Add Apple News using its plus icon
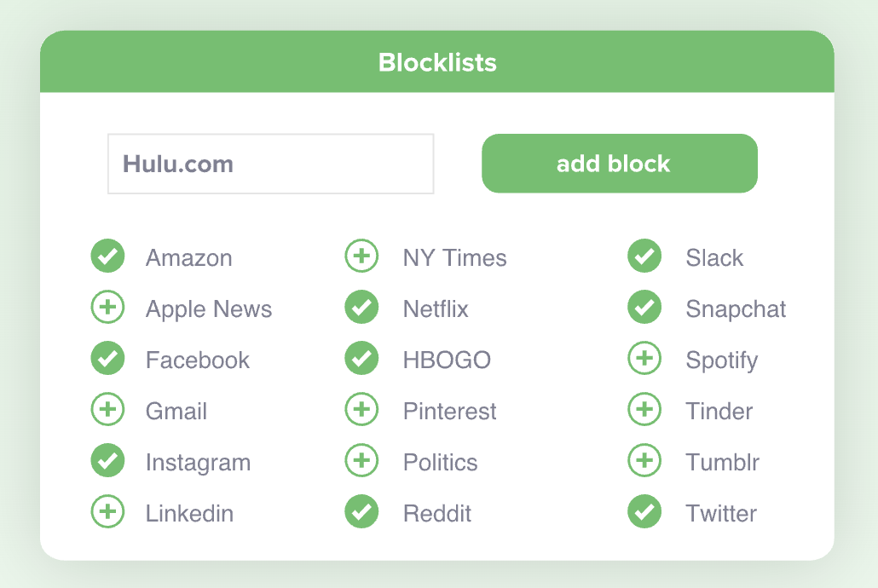 pos(107,307)
